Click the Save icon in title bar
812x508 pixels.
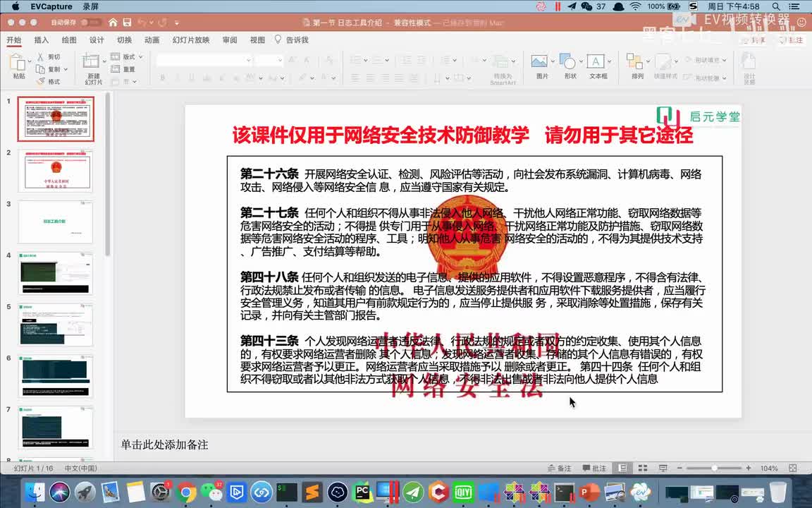pos(127,23)
